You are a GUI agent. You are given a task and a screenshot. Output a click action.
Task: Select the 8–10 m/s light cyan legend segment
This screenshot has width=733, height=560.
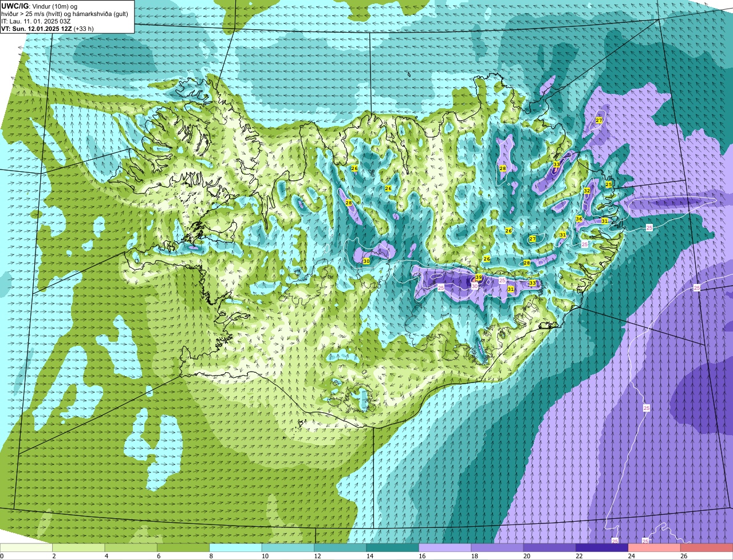point(236,548)
